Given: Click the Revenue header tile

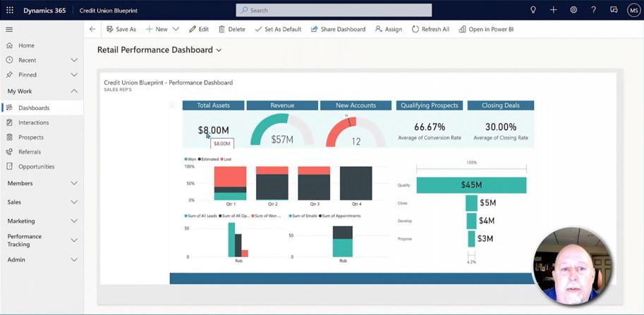Looking at the screenshot, I should tap(282, 106).
